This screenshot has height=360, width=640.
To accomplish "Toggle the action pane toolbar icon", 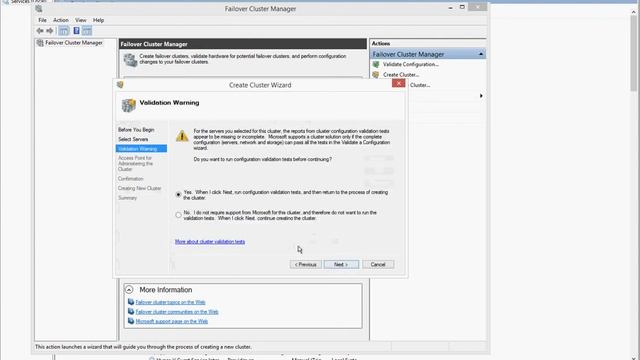I will point(87,31).
